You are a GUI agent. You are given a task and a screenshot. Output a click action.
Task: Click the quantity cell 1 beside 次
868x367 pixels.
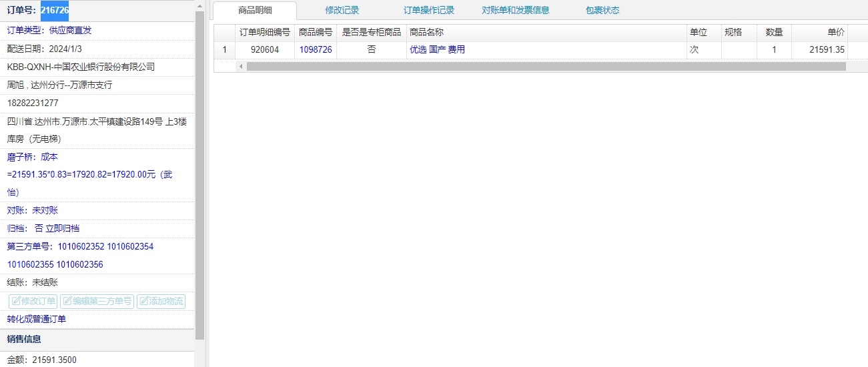click(x=775, y=49)
